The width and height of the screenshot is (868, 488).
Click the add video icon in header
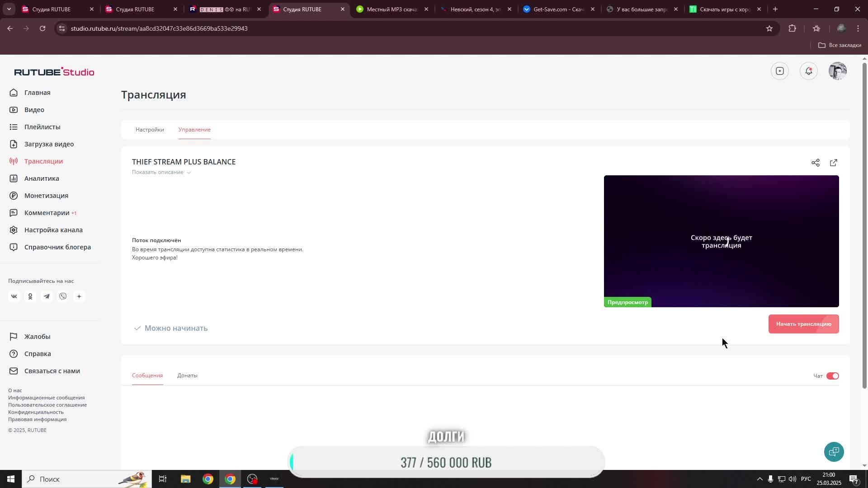pos(780,71)
